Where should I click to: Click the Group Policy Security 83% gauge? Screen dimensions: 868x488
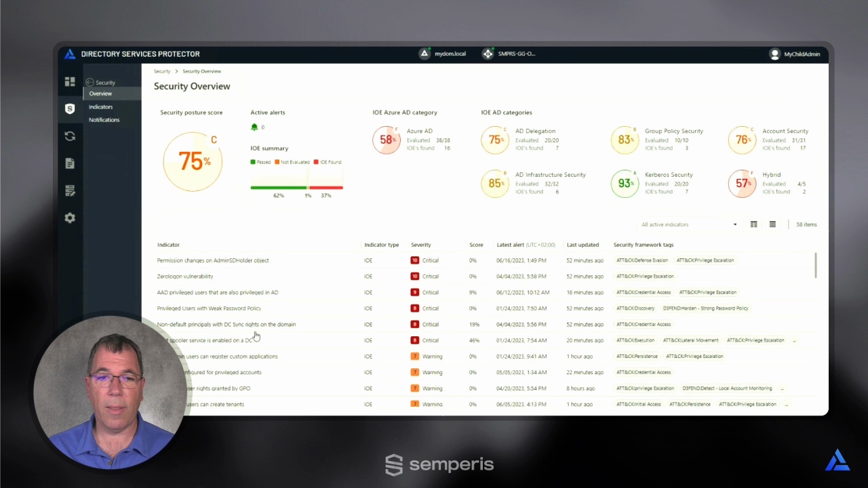[x=625, y=140]
